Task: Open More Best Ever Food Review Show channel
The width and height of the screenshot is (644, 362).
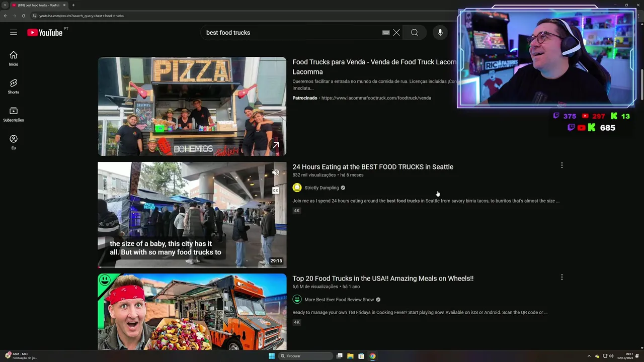Action: (339, 300)
